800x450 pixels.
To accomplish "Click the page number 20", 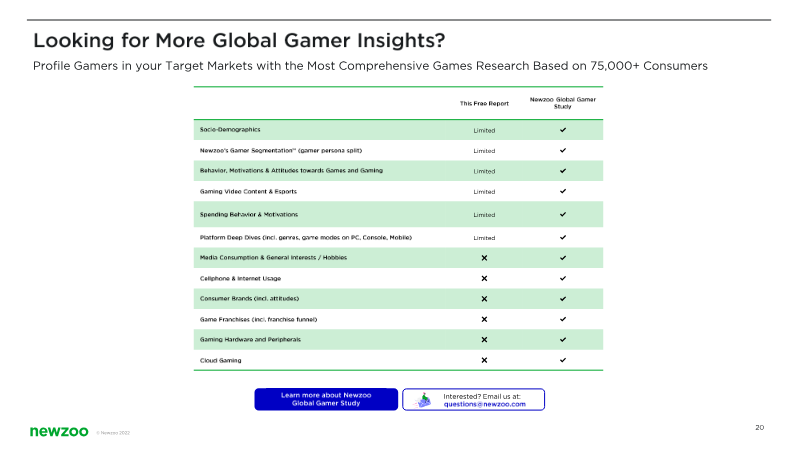I will click(x=760, y=428).
